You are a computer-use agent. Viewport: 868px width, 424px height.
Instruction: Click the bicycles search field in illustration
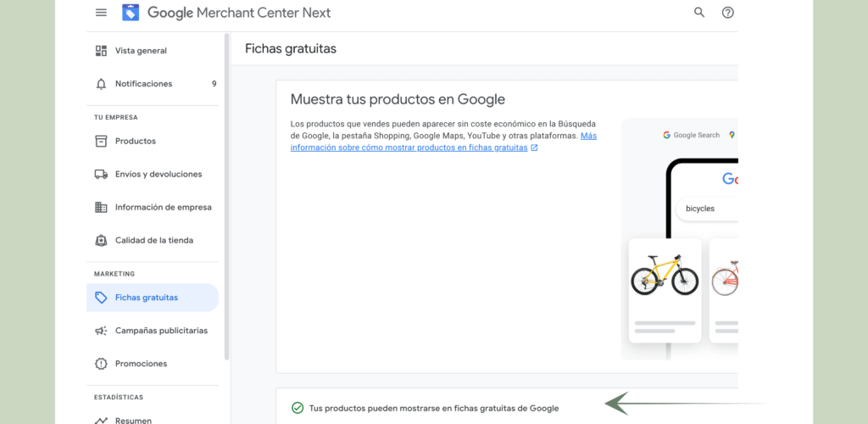coord(708,209)
